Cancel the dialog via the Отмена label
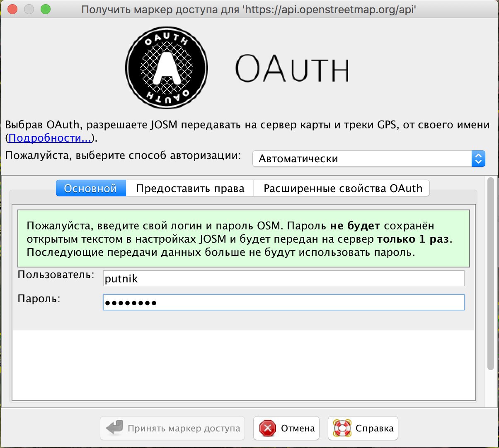The width and height of the screenshot is (499, 448). pyautogui.click(x=298, y=428)
